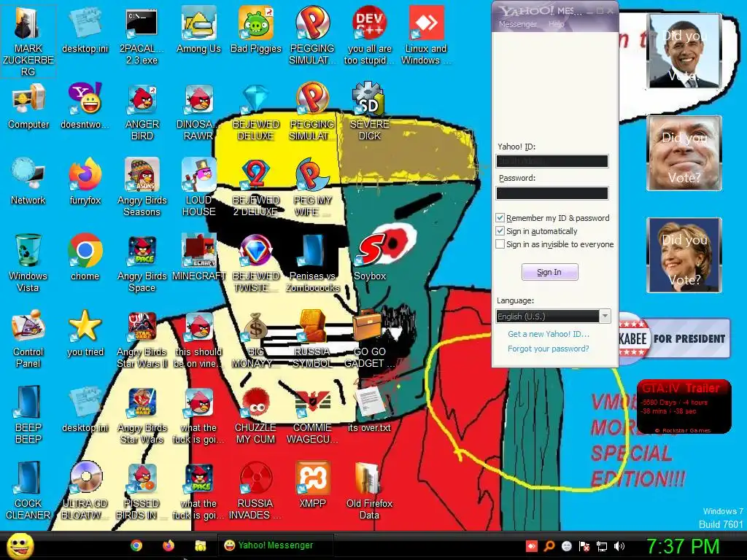Click the Obama Did you Vote gadget
Image resolution: width=747 pixels, height=560 pixels.
pyautogui.click(x=684, y=51)
